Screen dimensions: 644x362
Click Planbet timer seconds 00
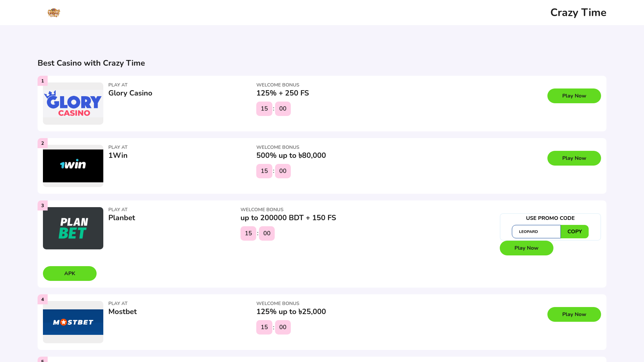[267, 233]
